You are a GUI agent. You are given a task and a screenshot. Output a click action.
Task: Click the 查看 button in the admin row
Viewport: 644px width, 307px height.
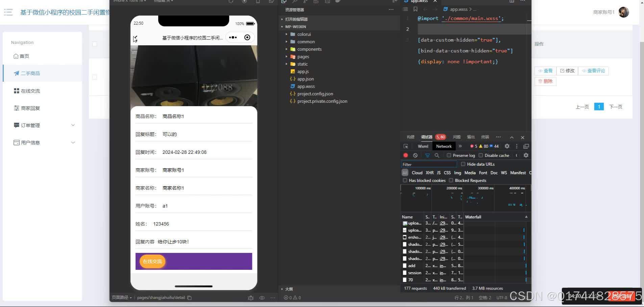545,71
